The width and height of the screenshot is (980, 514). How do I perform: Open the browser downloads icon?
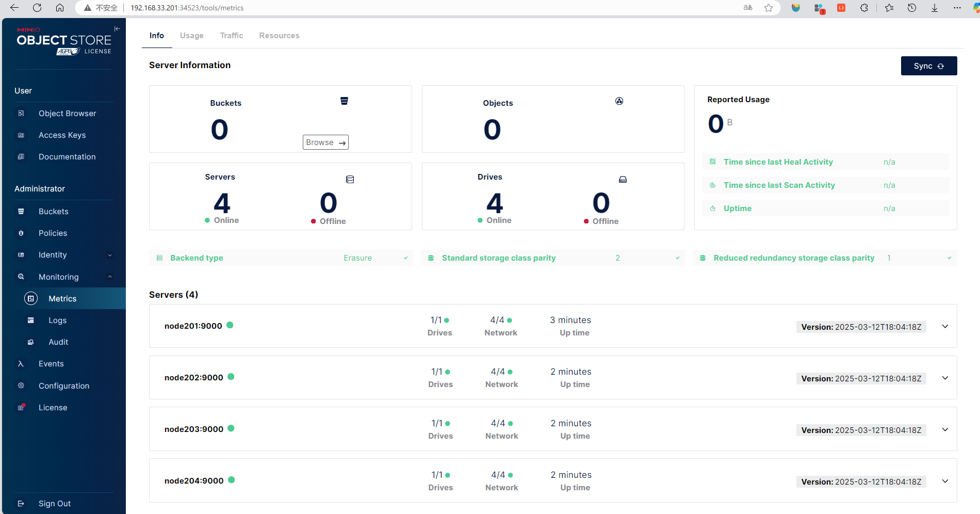point(934,8)
